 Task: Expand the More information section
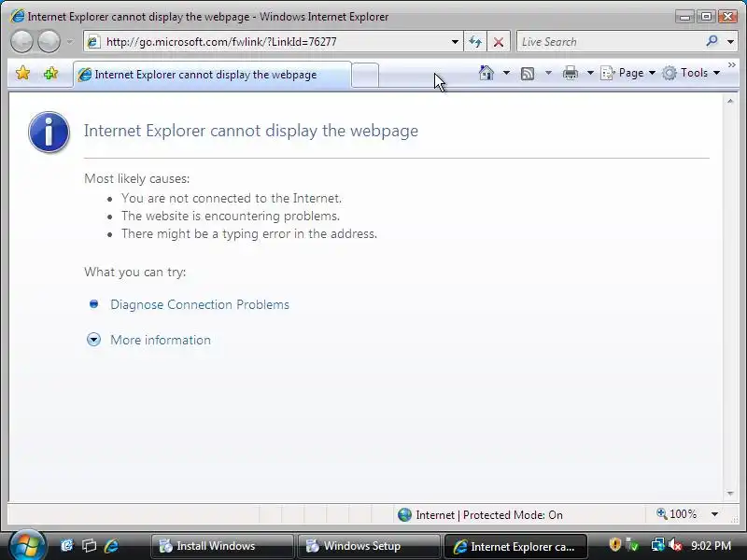click(94, 340)
